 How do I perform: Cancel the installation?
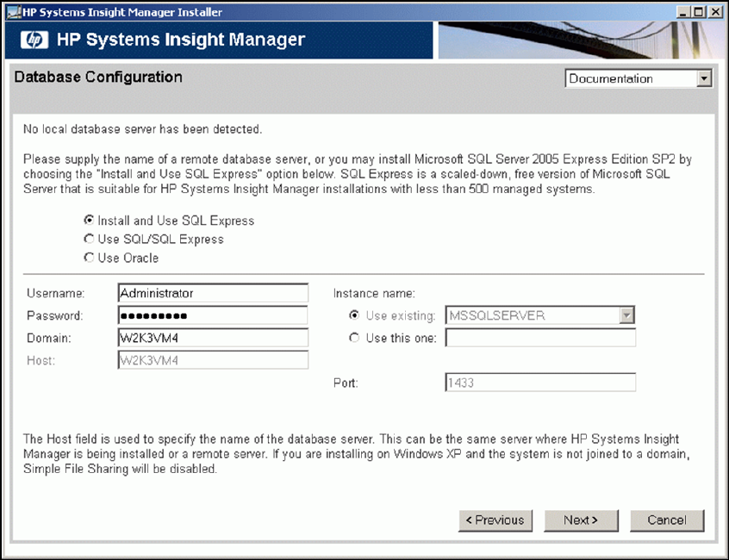667,520
